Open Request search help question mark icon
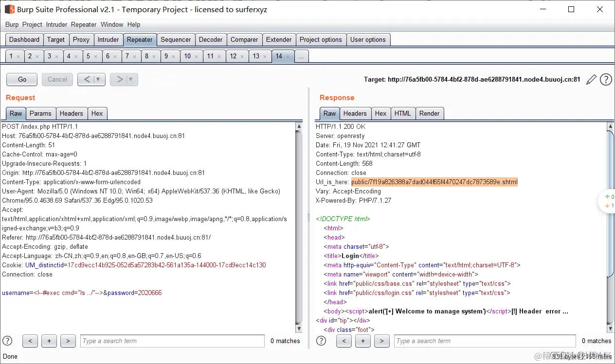 7,341
